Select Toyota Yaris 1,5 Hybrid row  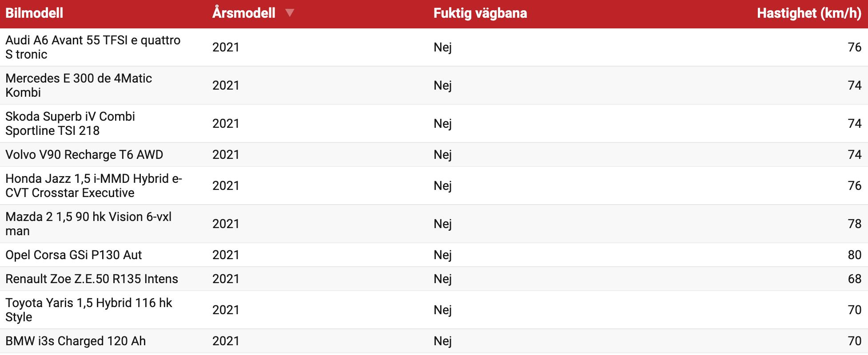click(x=434, y=310)
